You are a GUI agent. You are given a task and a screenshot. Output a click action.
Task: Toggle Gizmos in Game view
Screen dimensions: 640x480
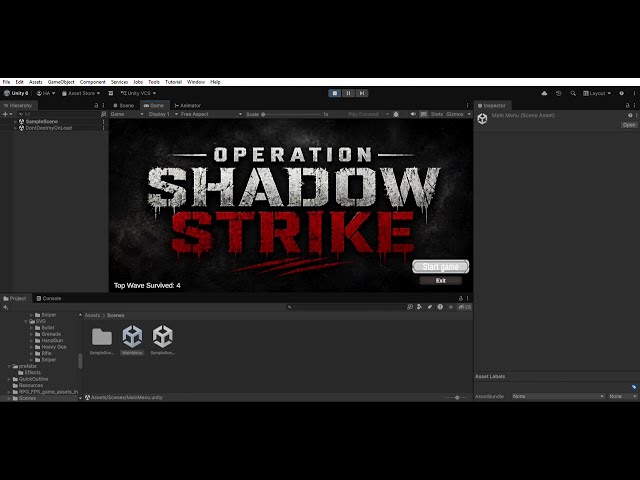(455, 114)
